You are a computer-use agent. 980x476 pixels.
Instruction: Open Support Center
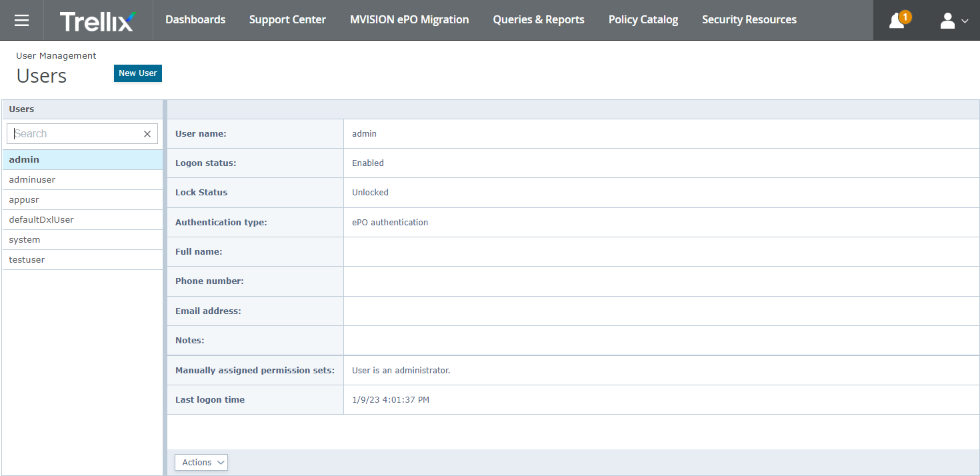click(287, 20)
